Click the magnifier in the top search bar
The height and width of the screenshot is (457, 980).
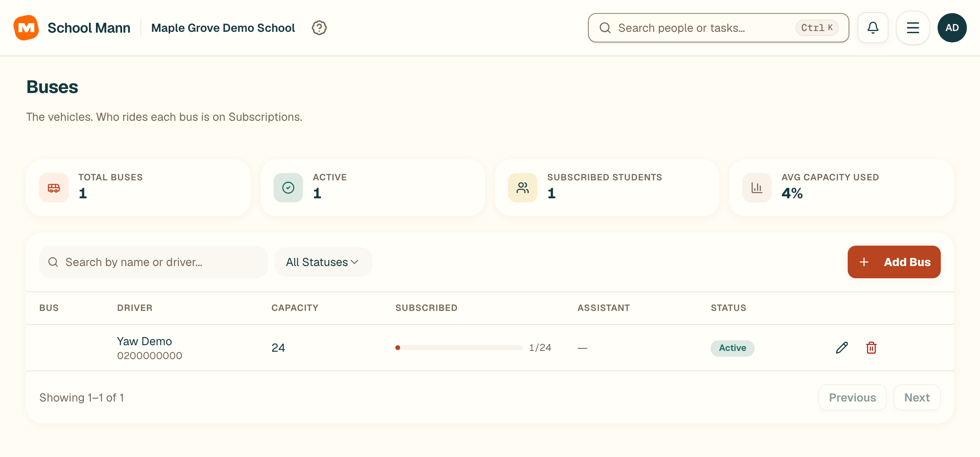pyautogui.click(x=605, y=28)
